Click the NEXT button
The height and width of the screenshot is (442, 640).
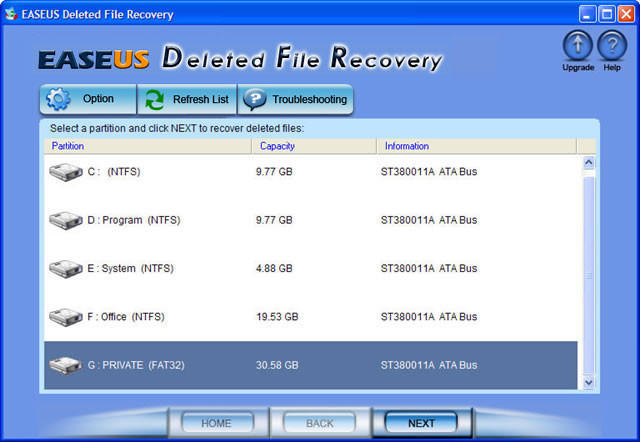pyautogui.click(x=421, y=423)
